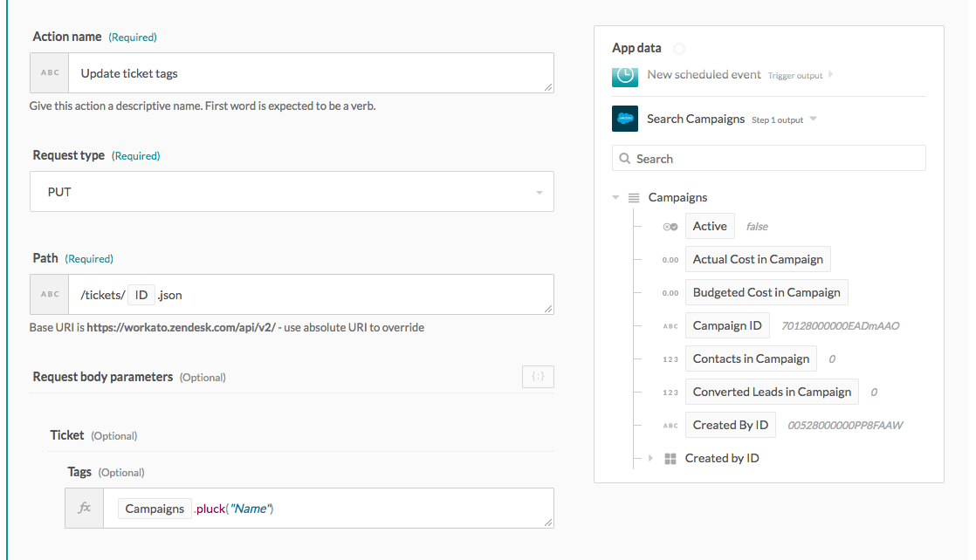The image size is (976, 560).
Task: Collapse the Campaigns tree list
Action: point(617,198)
